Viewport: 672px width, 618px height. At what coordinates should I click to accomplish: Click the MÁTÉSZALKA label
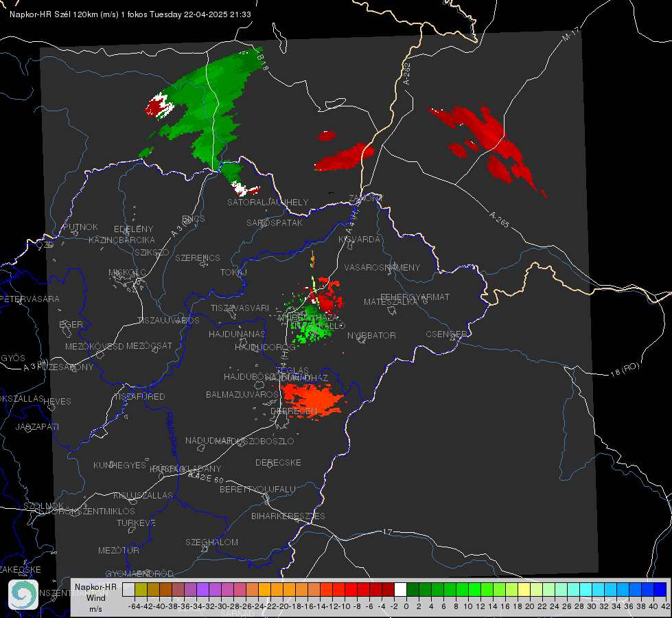(391, 302)
